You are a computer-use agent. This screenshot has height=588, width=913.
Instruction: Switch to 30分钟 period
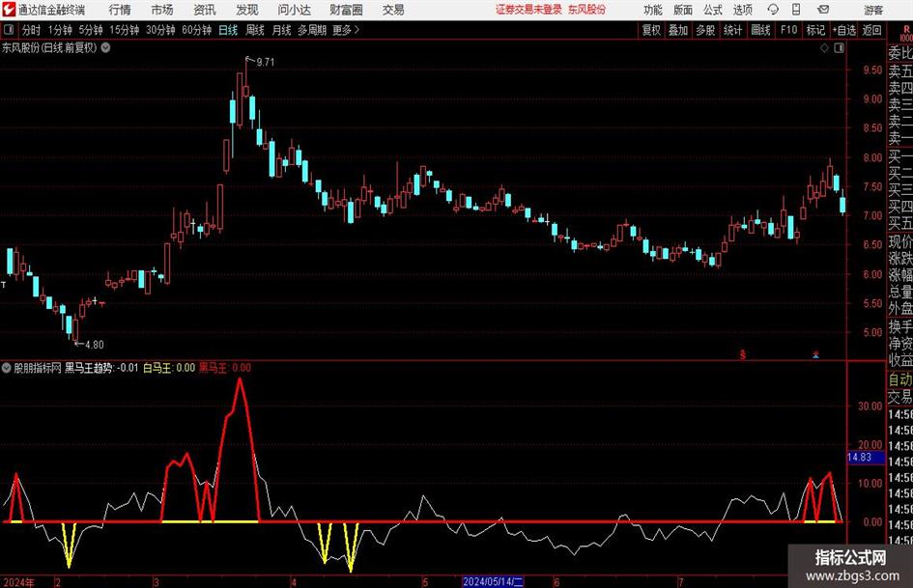tap(160, 30)
